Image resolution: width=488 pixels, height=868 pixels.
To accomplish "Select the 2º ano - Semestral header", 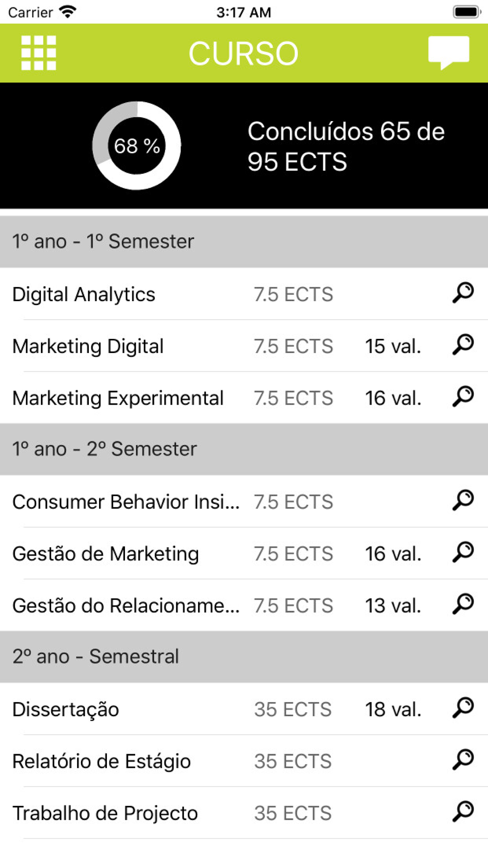I will click(x=244, y=657).
